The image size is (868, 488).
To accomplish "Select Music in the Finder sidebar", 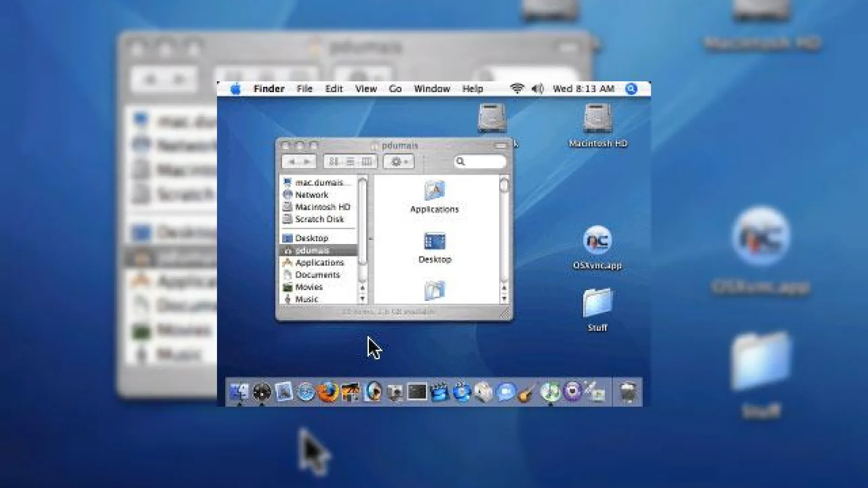I will pos(318,299).
